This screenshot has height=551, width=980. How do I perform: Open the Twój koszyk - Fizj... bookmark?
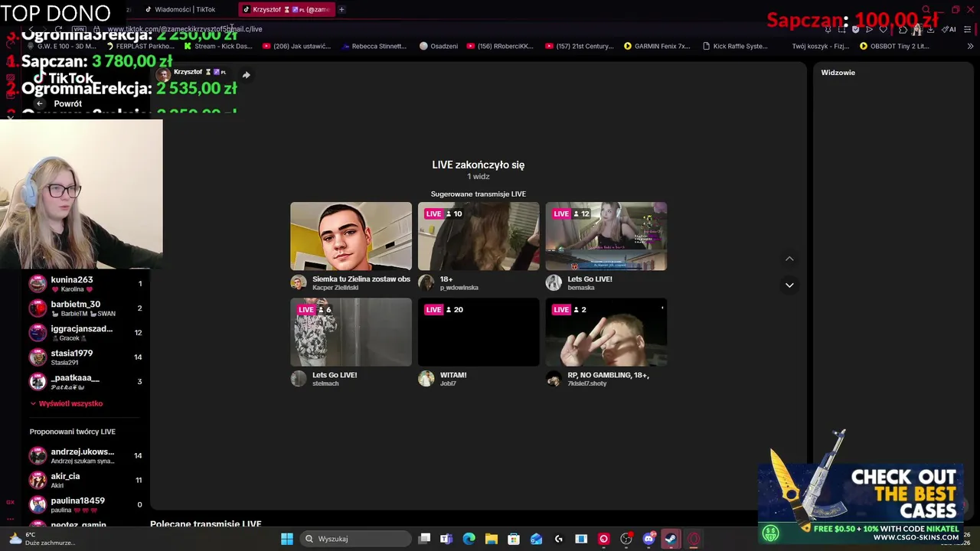click(821, 46)
